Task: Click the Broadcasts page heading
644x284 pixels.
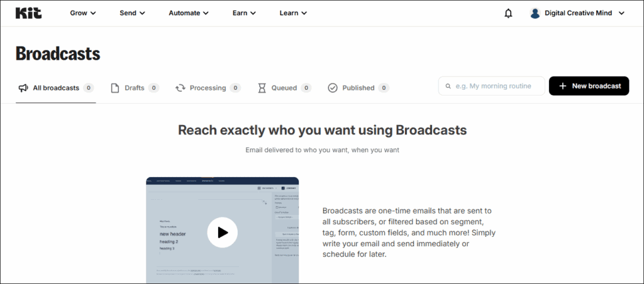Action: [58, 54]
